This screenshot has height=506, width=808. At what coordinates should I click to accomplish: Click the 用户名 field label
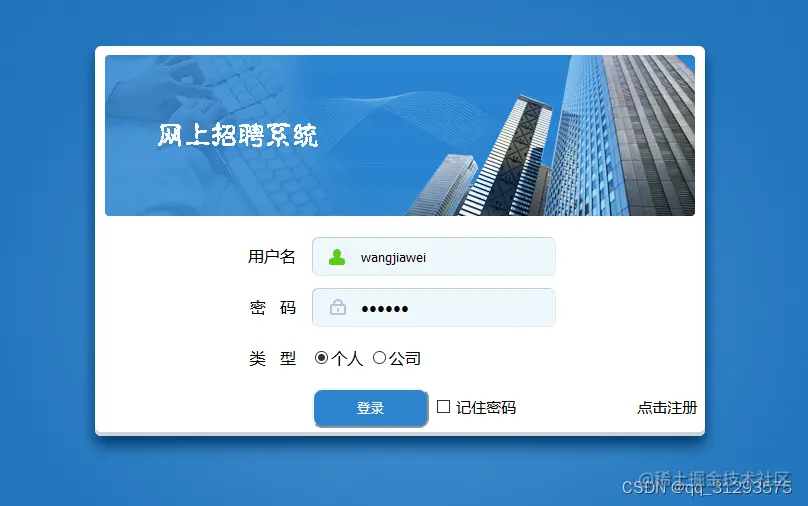[272, 257]
